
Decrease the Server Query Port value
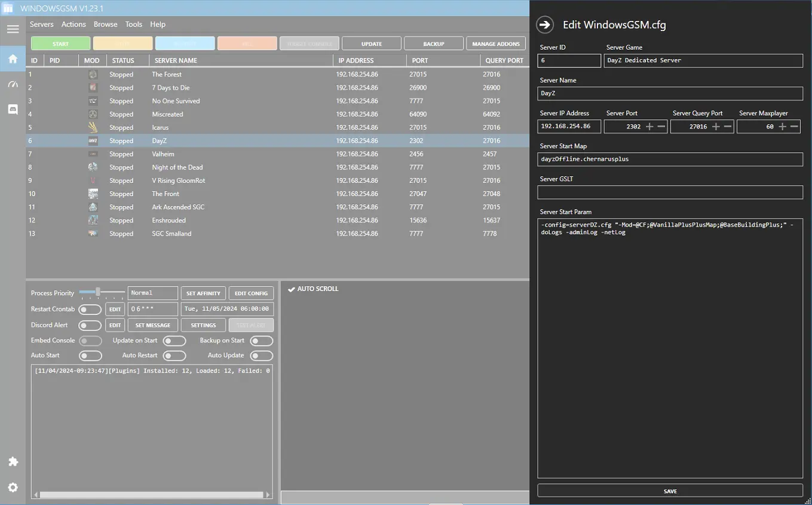click(x=728, y=127)
